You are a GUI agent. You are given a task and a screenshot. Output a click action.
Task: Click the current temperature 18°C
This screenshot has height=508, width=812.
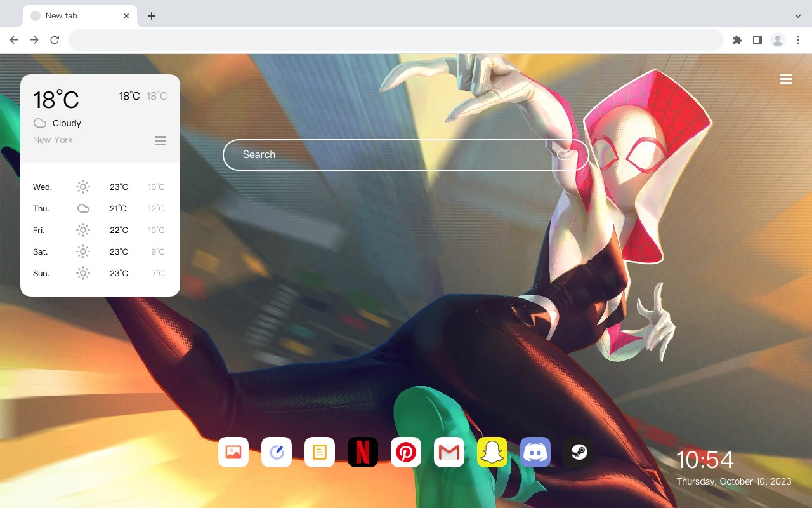[56, 100]
